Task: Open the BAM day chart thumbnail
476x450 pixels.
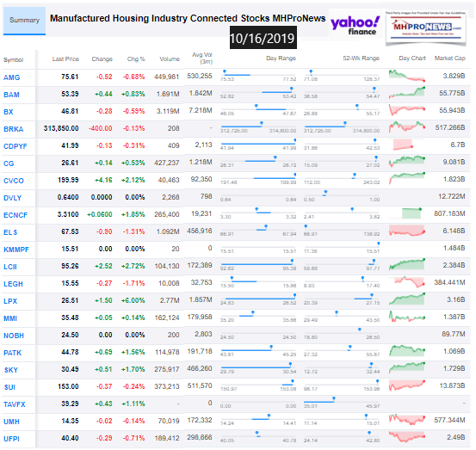Action: [x=407, y=92]
